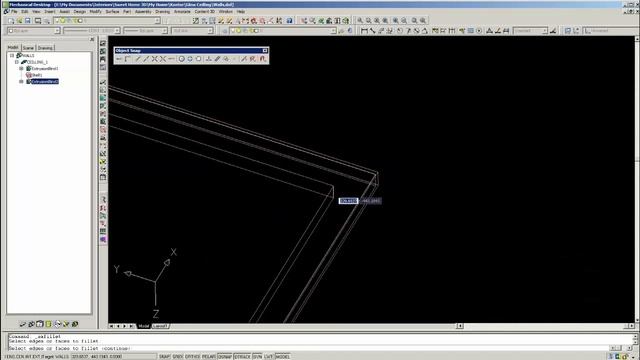Open the plot style control dropdown
Viewport: 640px width, 360px height.
point(210,31)
